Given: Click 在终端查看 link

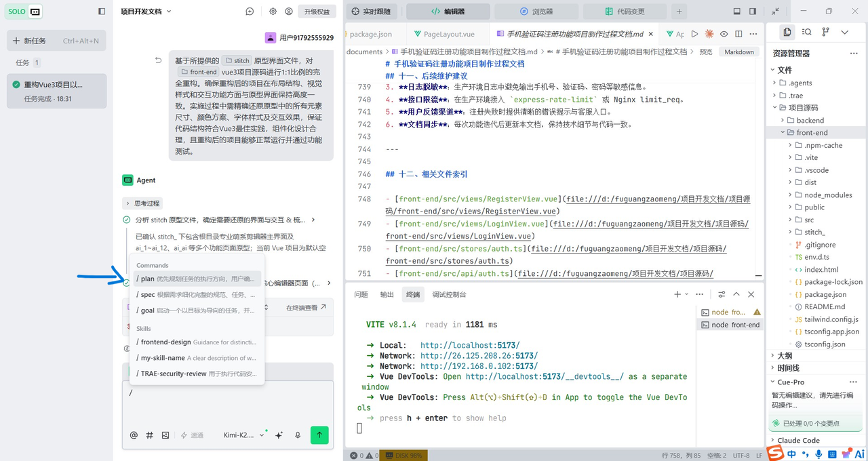Looking at the screenshot, I should [x=306, y=308].
